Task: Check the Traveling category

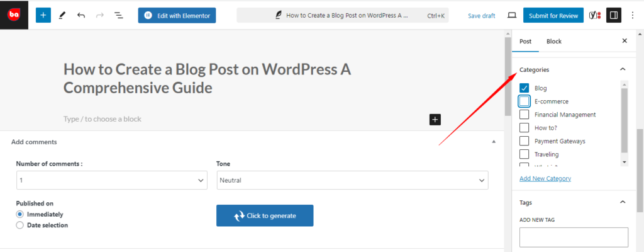Action: [524, 154]
